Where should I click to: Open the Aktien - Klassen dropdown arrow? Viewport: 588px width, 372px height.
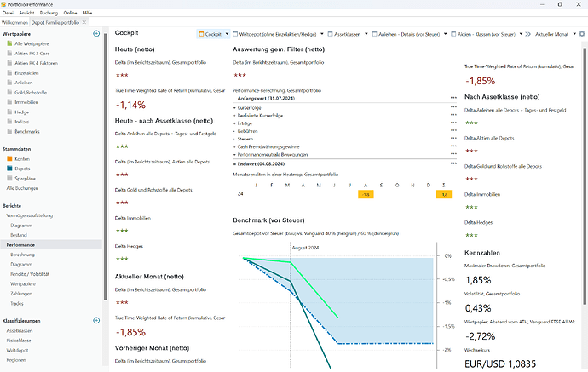click(x=521, y=34)
